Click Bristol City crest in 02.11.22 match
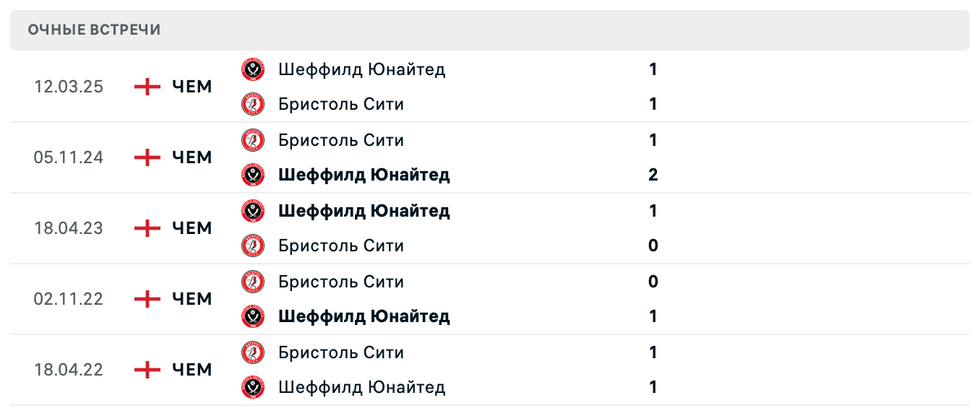Screen dimensions: 980x416 click(x=252, y=282)
